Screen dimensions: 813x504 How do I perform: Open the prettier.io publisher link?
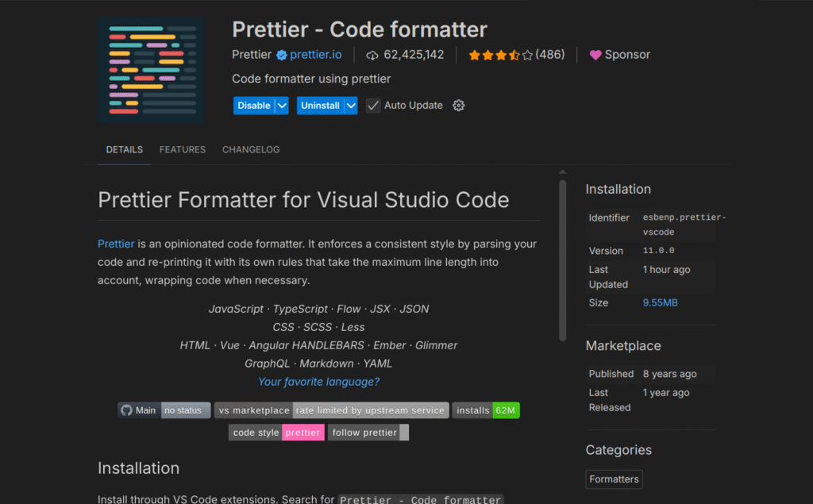tap(316, 55)
